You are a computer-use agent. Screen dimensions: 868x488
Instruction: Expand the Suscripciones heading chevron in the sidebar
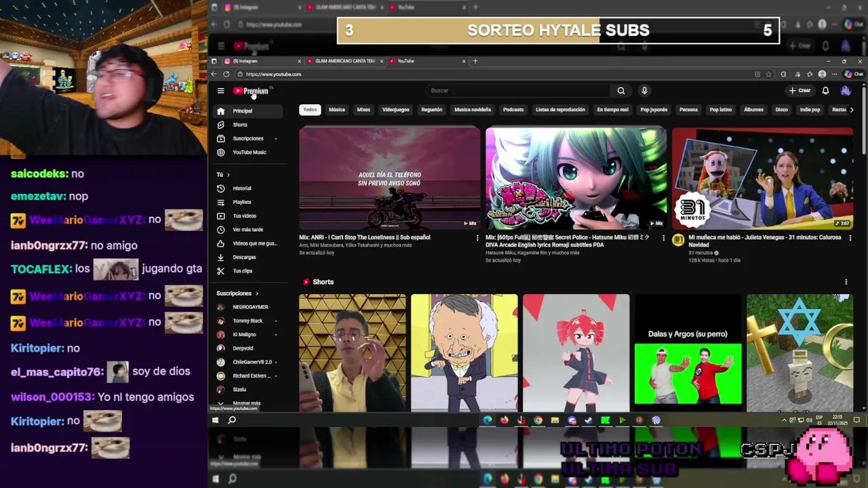pyautogui.click(x=256, y=293)
